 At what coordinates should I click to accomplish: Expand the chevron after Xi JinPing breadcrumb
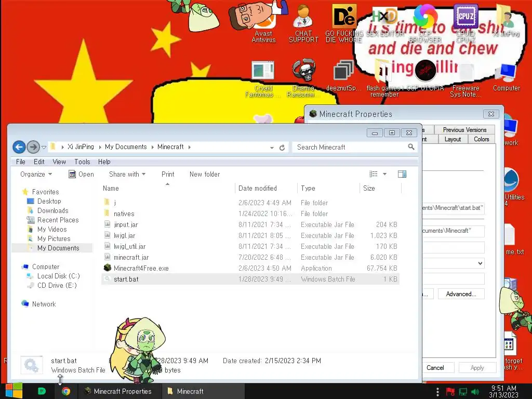(x=100, y=147)
